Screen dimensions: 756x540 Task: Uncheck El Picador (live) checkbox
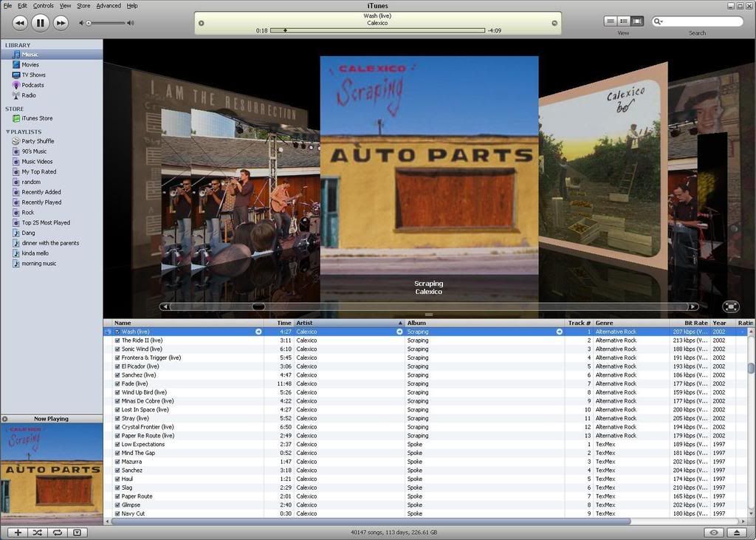117,366
